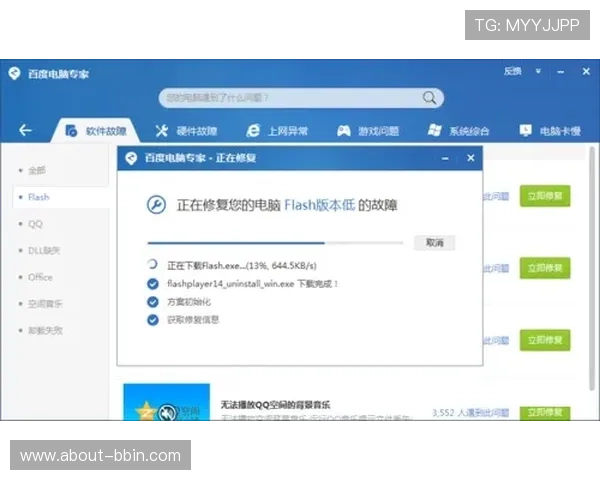Open the 反馈 feedback link
600x480 pixels.
tap(512, 71)
